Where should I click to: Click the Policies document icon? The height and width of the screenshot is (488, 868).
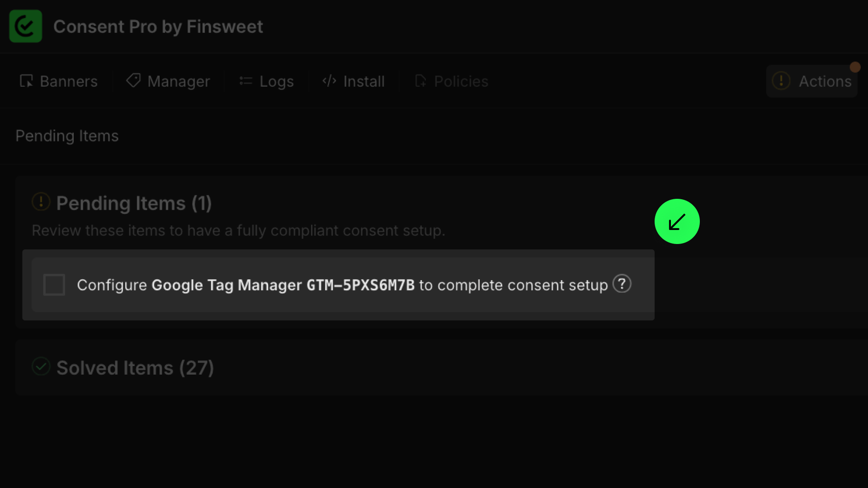(420, 81)
